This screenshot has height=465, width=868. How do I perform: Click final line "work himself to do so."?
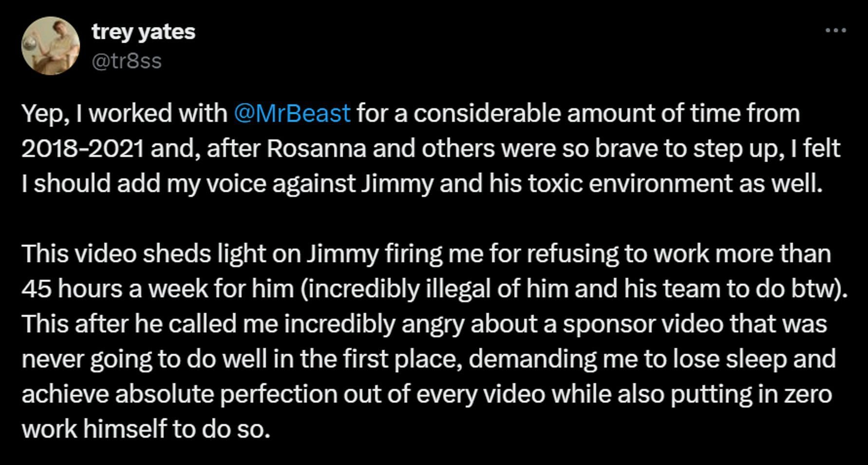146,429
